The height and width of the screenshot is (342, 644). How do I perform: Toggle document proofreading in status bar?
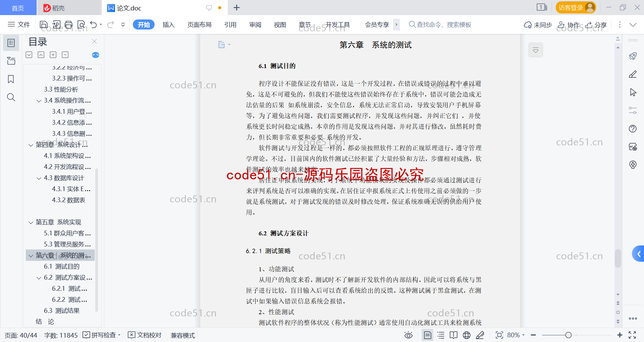click(145, 335)
